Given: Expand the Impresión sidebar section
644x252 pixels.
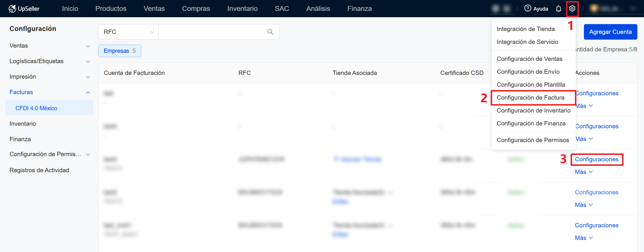Looking at the screenshot, I should pyautogui.click(x=49, y=77).
